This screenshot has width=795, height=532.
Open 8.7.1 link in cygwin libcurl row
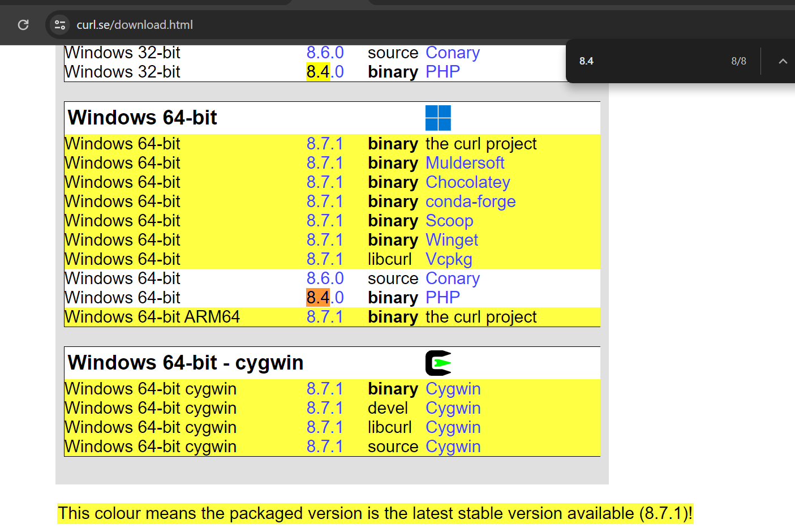coord(325,427)
